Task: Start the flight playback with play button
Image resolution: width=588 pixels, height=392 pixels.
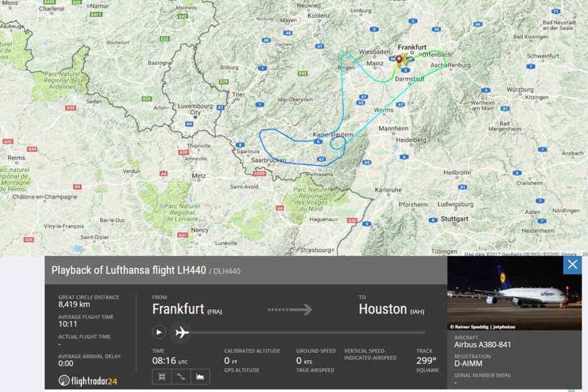Action: (159, 332)
